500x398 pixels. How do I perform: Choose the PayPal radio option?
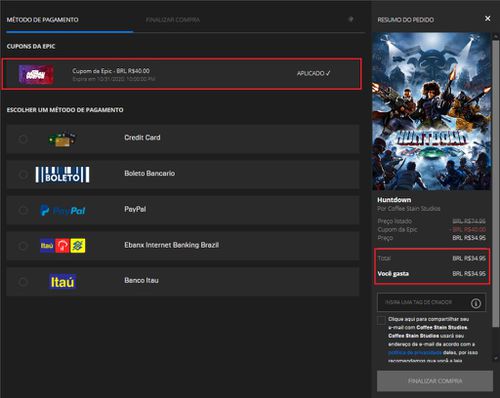point(23,210)
